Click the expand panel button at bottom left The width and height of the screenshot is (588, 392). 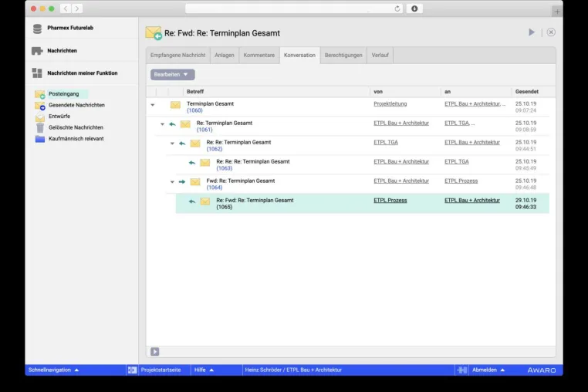coord(155,351)
